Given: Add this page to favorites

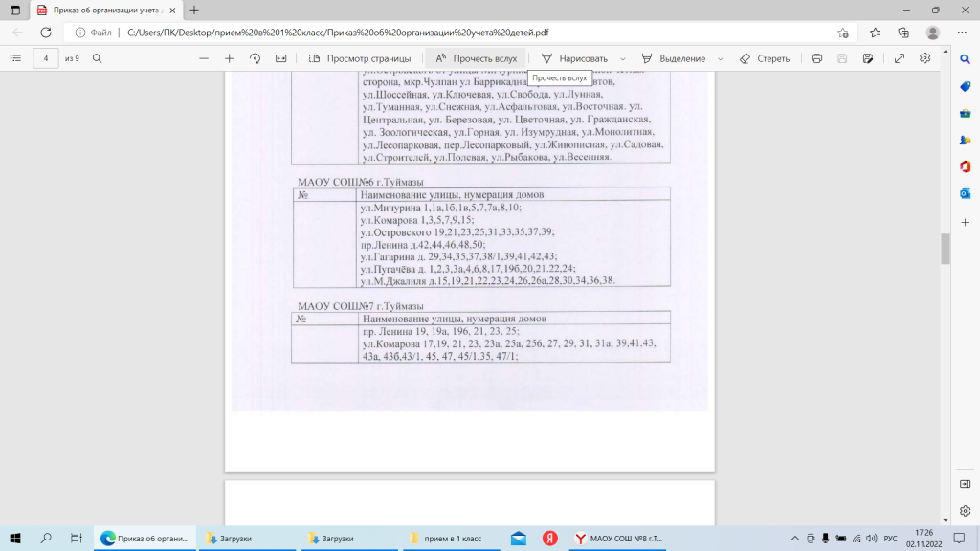Looking at the screenshot, I should (x=843, y=33).
